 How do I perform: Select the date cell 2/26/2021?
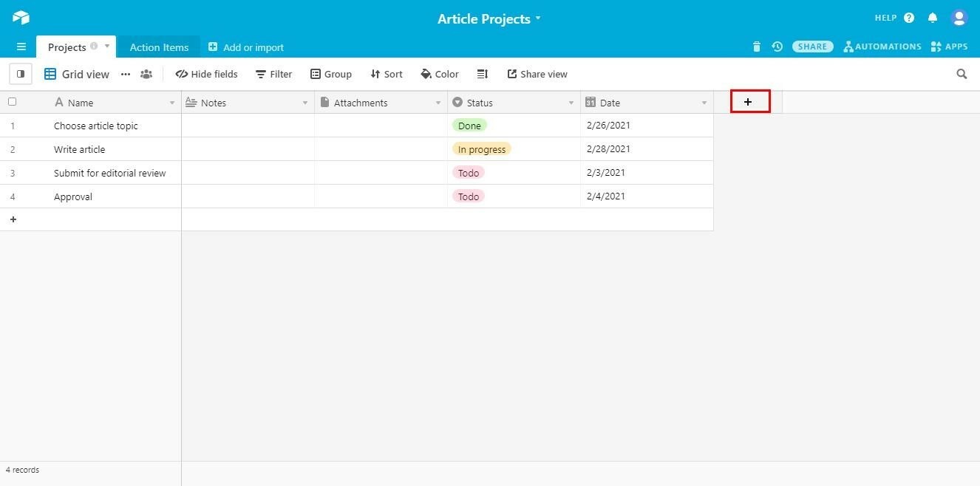(x=647, y=126)
